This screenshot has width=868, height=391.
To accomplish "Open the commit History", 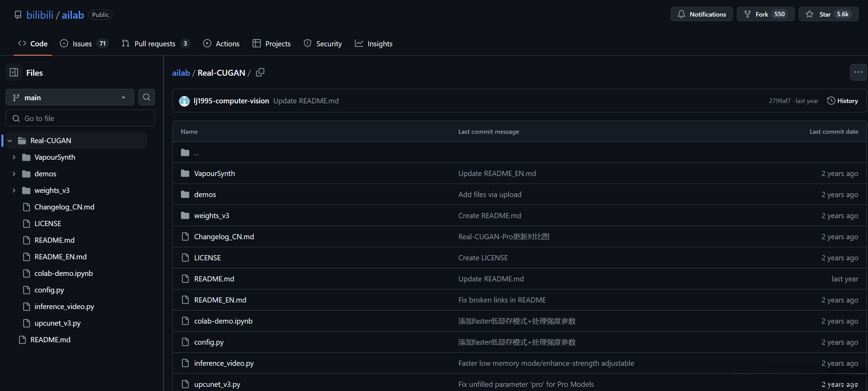I will (x=842, y=101).
